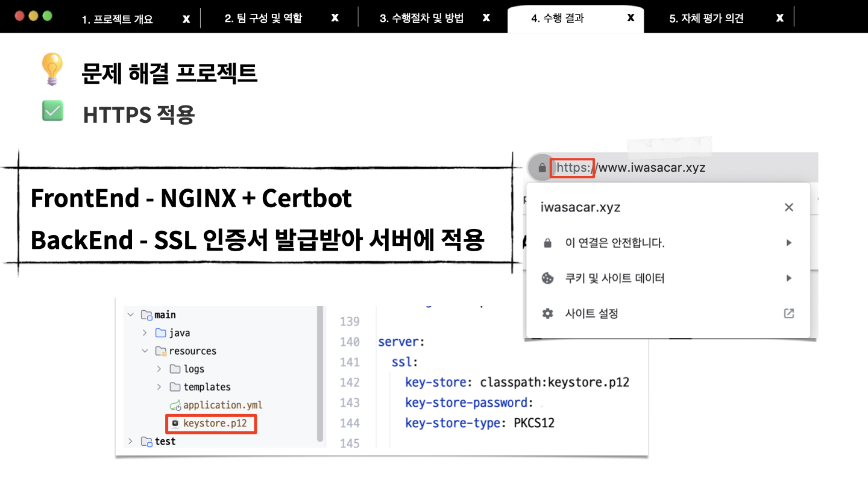Screen dimensions: 868x488
Task: Close the iwasacar.xyz site info popup
Action: point(788,207)
